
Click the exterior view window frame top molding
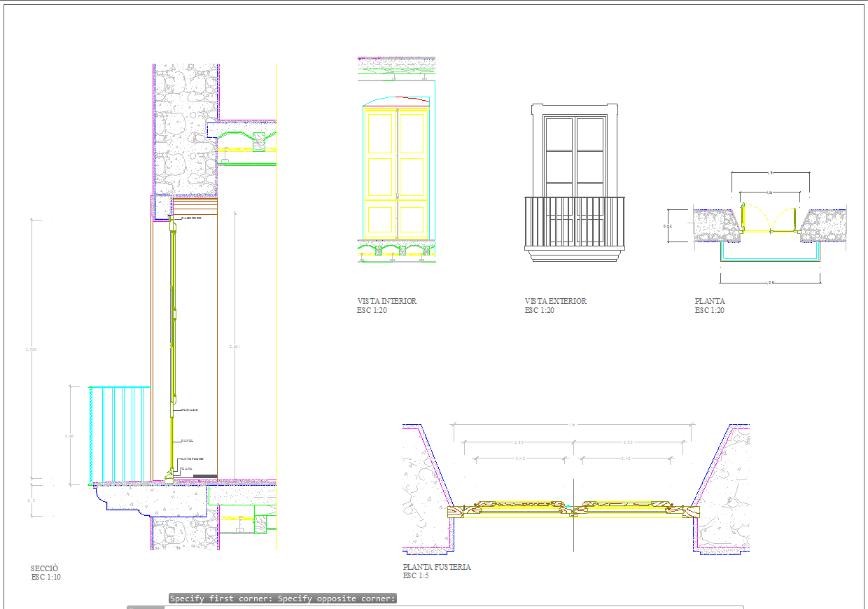575,109
